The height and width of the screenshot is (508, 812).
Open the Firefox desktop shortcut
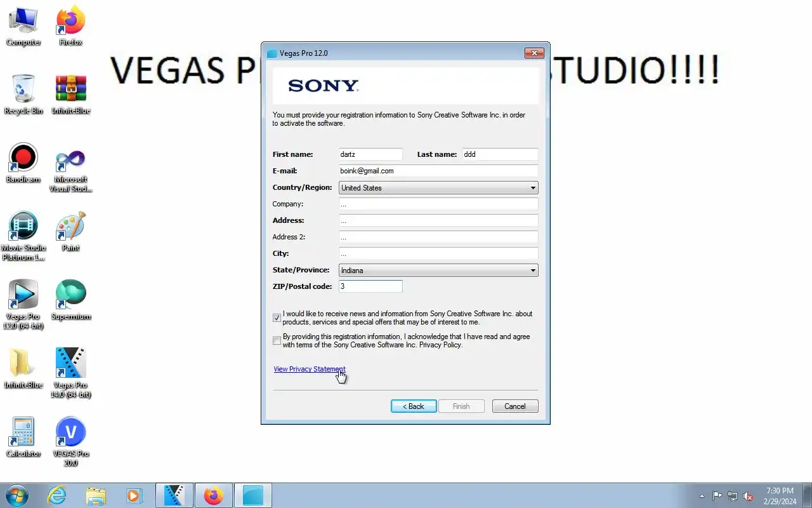(x=70, y=27)
